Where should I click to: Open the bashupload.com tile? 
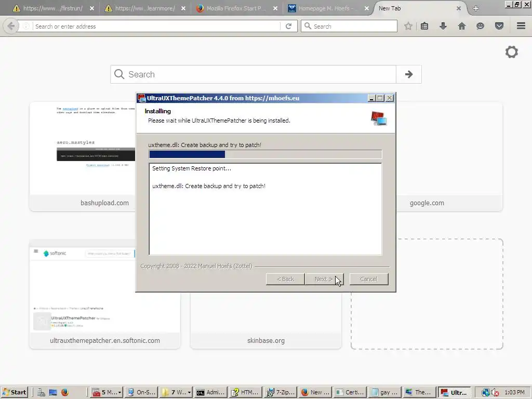click(x=83, y=156)
